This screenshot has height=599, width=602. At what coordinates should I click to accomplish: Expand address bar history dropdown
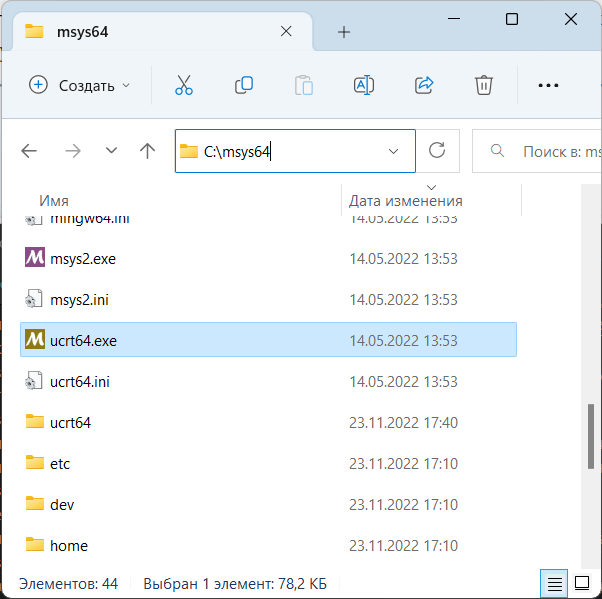pos(393,151)
